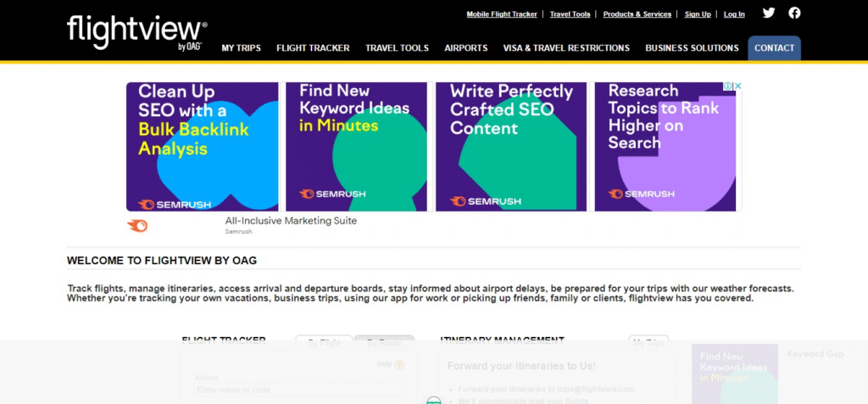Open the Bulk Backlink Analysis ad tile

click(203, 147)
